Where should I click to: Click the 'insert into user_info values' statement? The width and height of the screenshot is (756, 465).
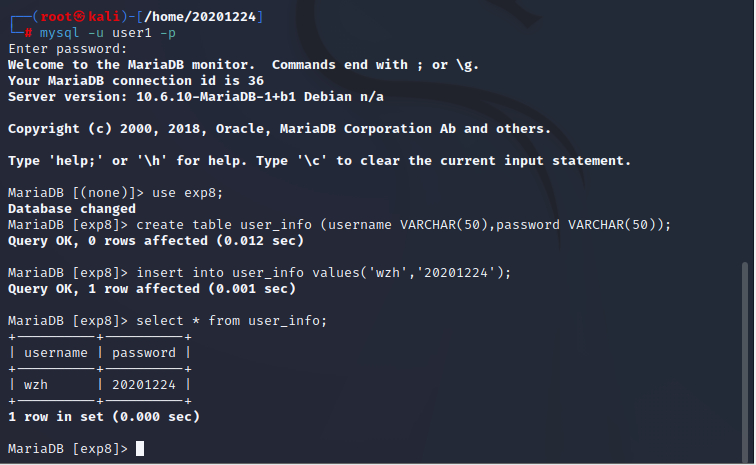(x=323, y=273)
